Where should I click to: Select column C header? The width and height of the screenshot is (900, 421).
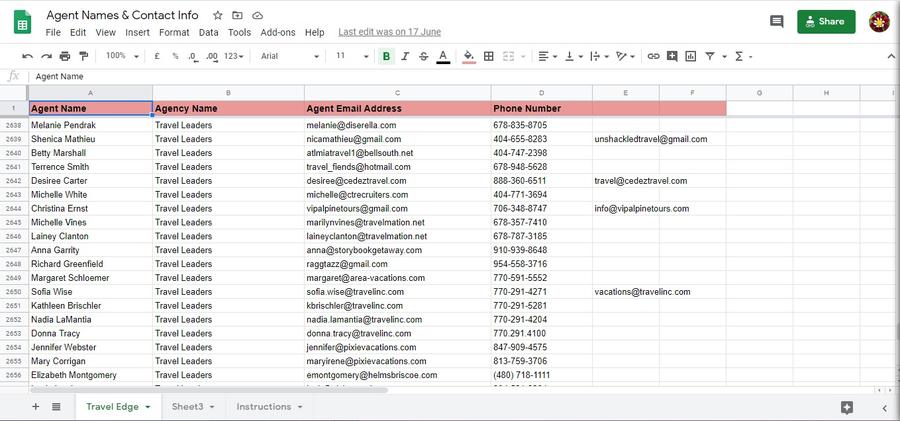tap(398, 92)
